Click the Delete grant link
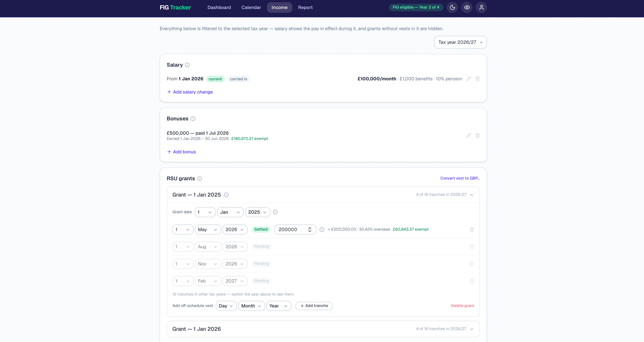Image resolution: width=644 pixels, height=342 pixels. pos(462,306)
